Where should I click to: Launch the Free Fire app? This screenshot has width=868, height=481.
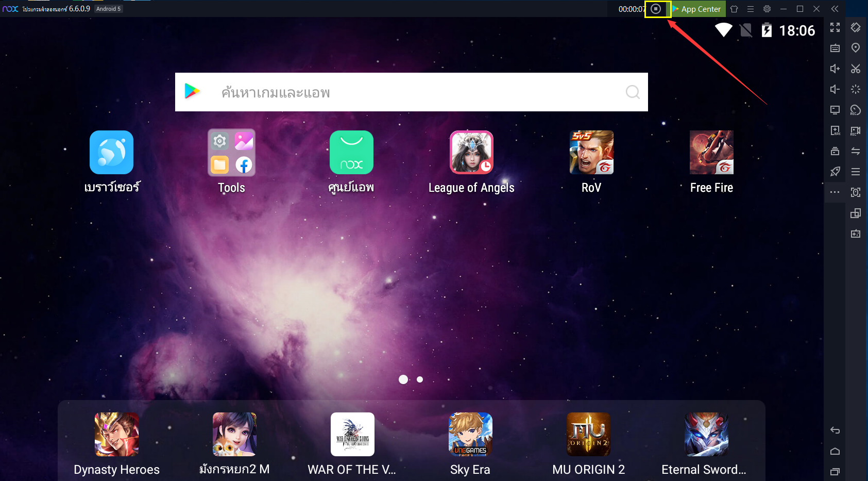click(711, 153)
